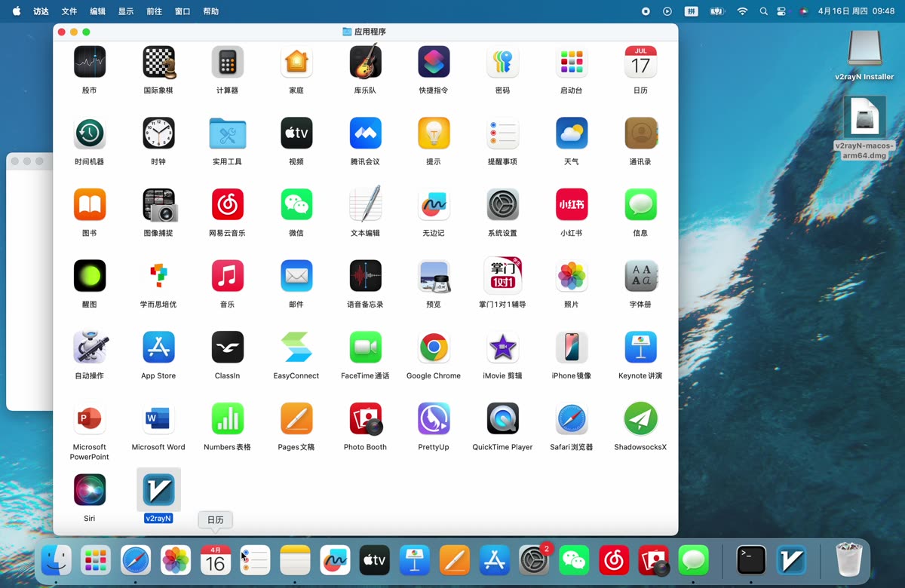Launch Microsoft Word from Applications
The image size is (905, 588).
coord(158,418)
